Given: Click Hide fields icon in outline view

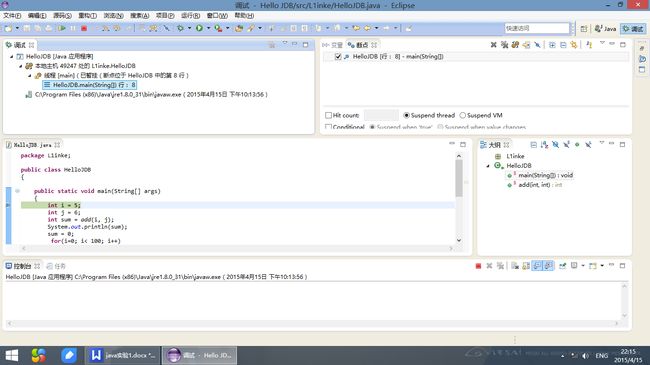Looking at the screenshot, I should (555, 145).
